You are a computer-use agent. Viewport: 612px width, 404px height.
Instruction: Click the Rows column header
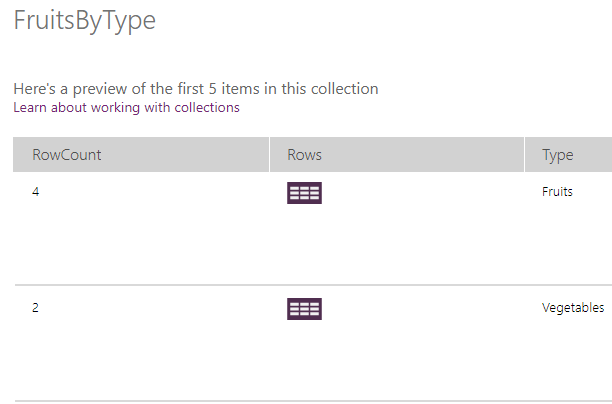[x=304, y=155]
